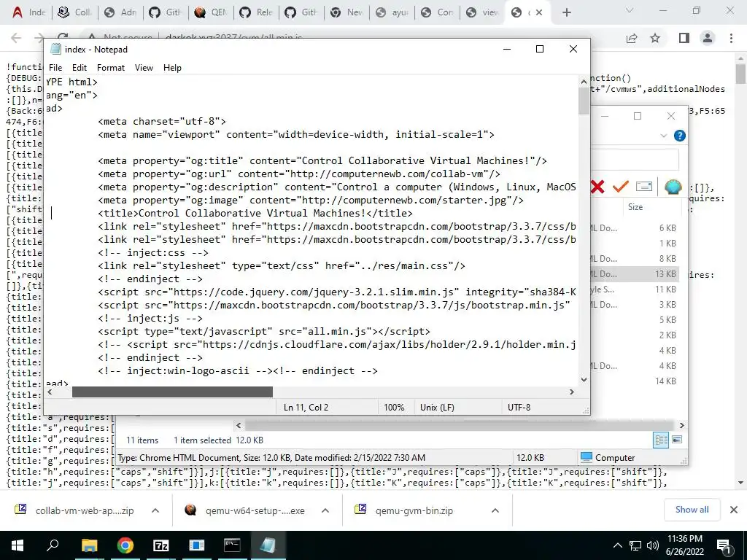
Task: Click Notepad's vertical scrollbar thumb
Action: click(584, 101)
